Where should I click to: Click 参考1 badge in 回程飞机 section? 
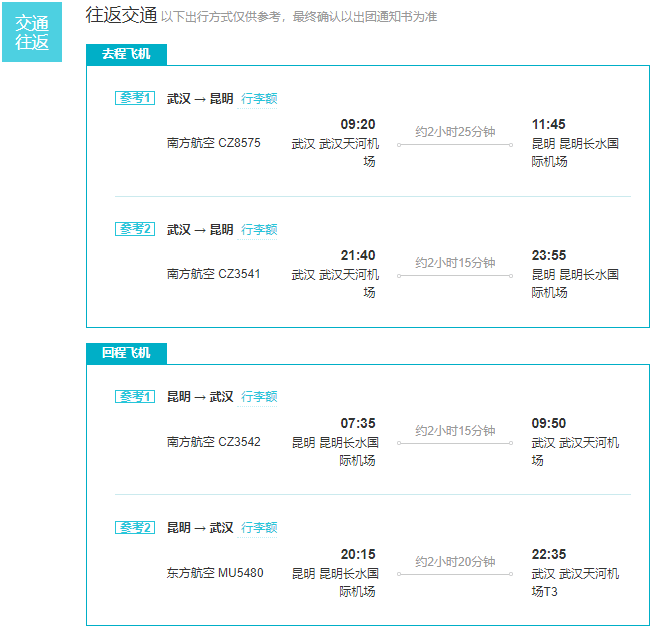(135, 396)
